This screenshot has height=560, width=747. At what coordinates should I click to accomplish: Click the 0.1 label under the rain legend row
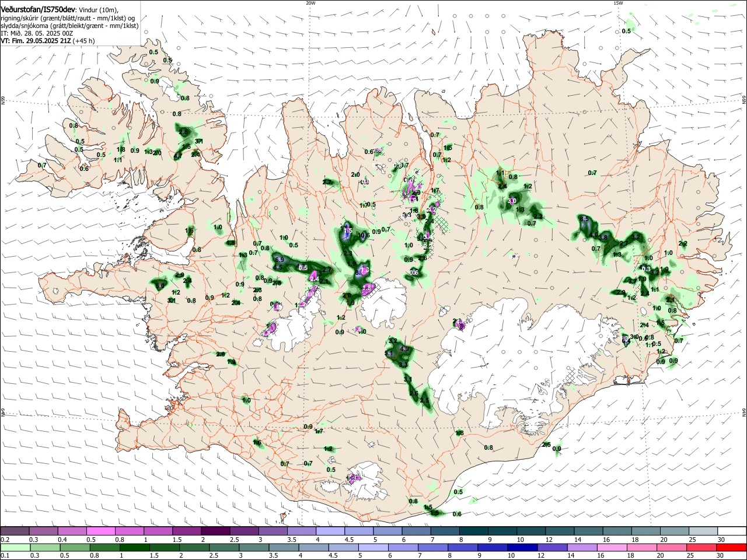[4, 555]
